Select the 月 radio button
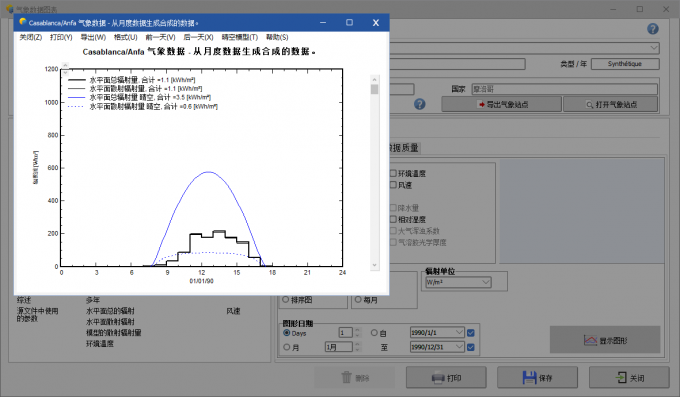The height and width of the screenshot is (397, 680). pyautogui.click(x=287, y=347)
